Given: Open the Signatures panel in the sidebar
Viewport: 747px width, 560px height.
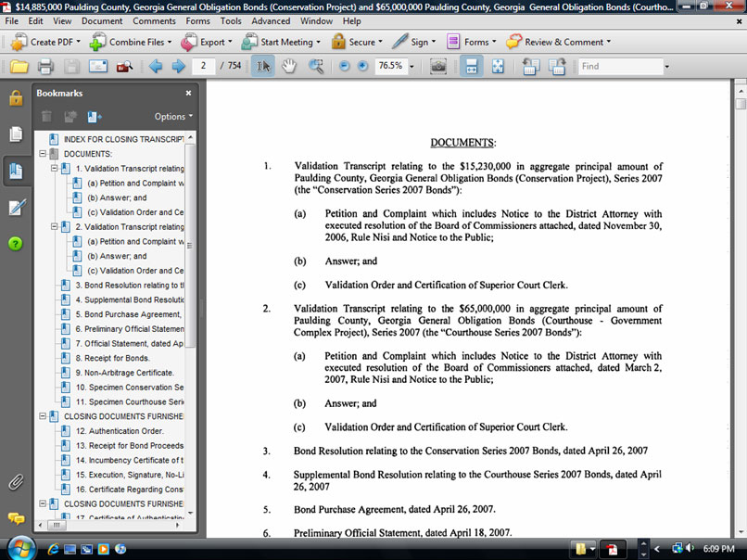Looking at the screenshot, I should pos(16,207).
